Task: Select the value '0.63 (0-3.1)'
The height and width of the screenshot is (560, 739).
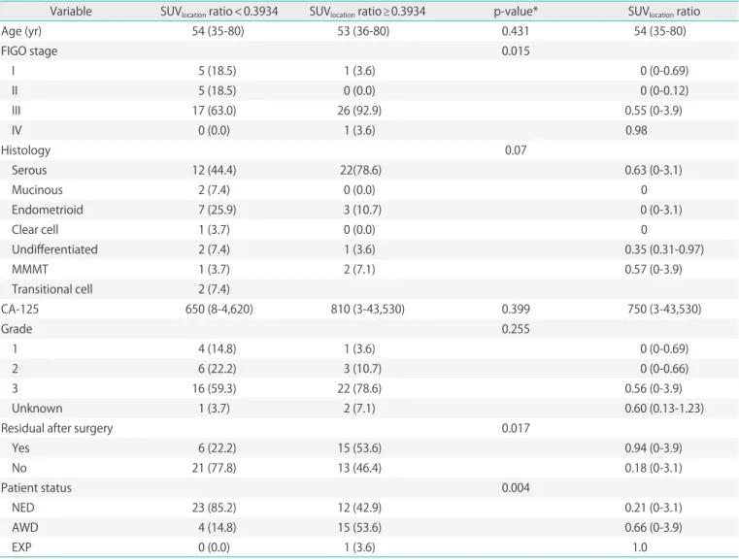Action: pyautogui.click(x=654, y=170)
